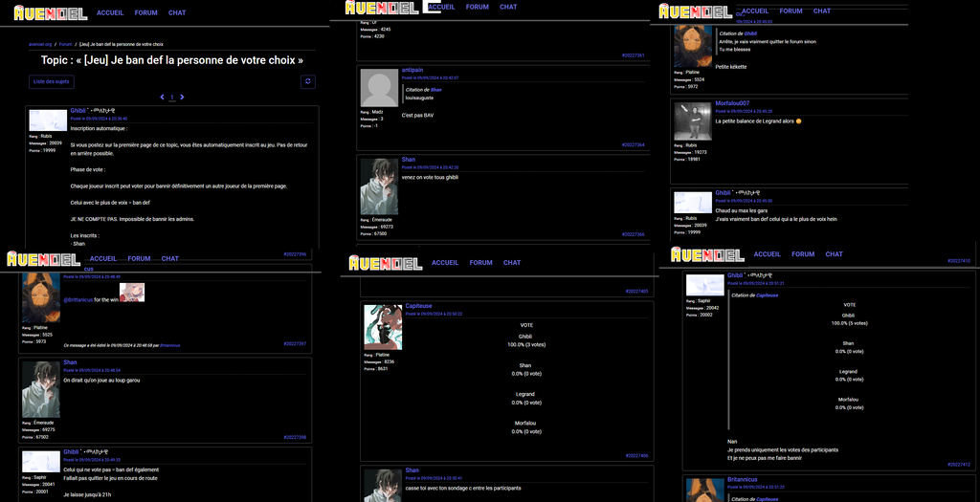This screenshot has width=980, height=502.
Task: Open antipain's default gray avatar
Action: point(379,88)
